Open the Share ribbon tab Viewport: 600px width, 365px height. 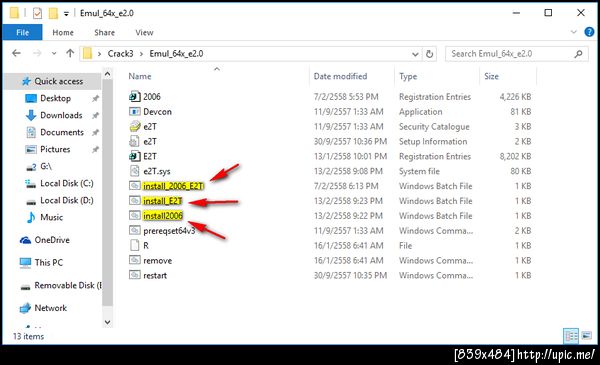point(104,33)
